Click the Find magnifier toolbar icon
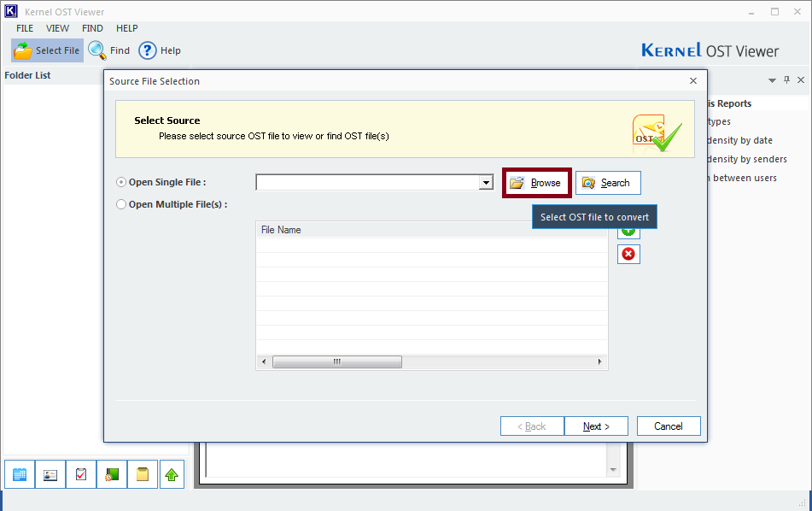 coord(96,50)
